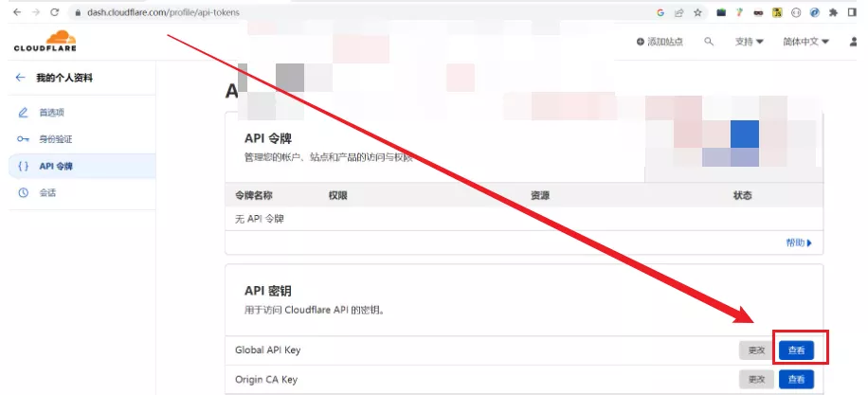Open the Extensions puzzle piece menu
The image size is (868, 395).
(x=833, y=12)
